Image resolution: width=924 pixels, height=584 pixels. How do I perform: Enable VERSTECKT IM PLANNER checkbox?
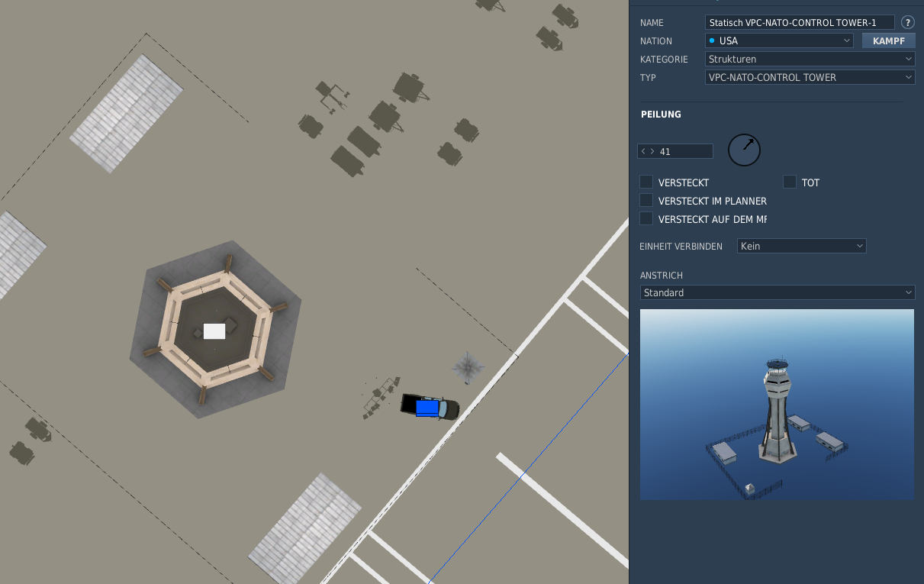point(646,200)
